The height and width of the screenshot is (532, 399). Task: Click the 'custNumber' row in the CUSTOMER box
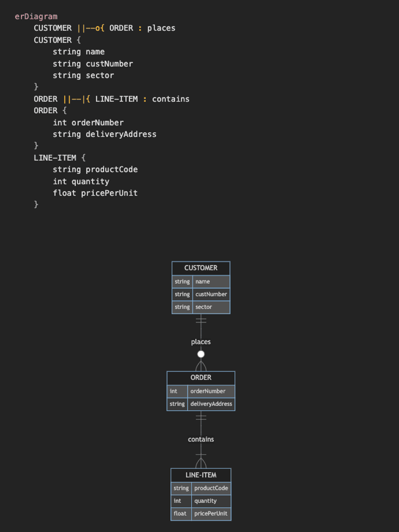pyautogui.click(x=201, y=294)
